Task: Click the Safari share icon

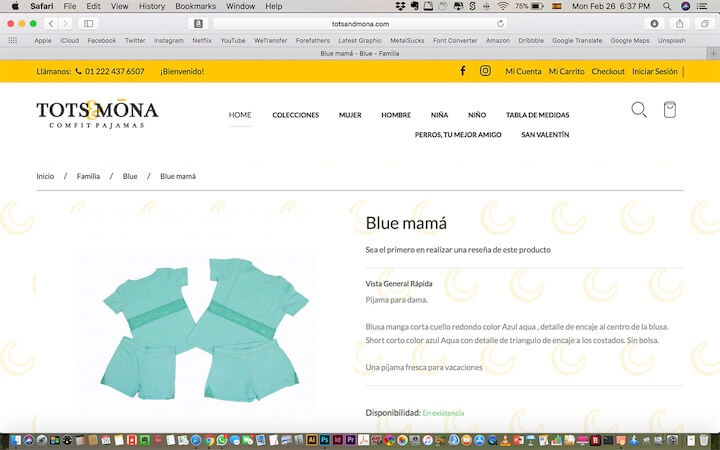Action: click(x=680, y=23)
